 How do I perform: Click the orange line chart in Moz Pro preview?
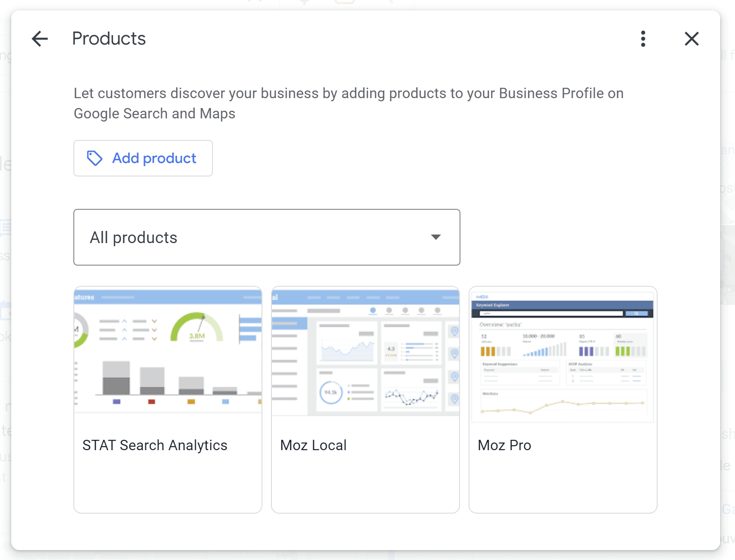[563, 405]
